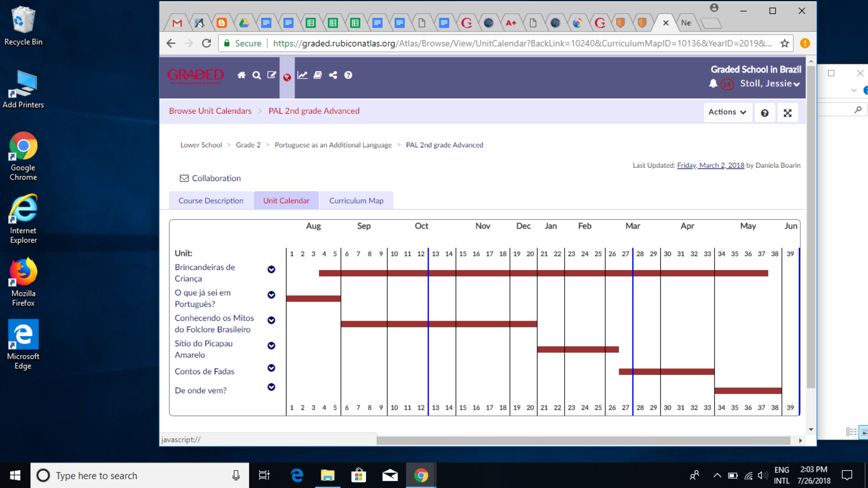Image resolution: width=868 pixels, height=488 pixels.
Task: Click the Collaboration envelope icon
Action: pos(184,178)
